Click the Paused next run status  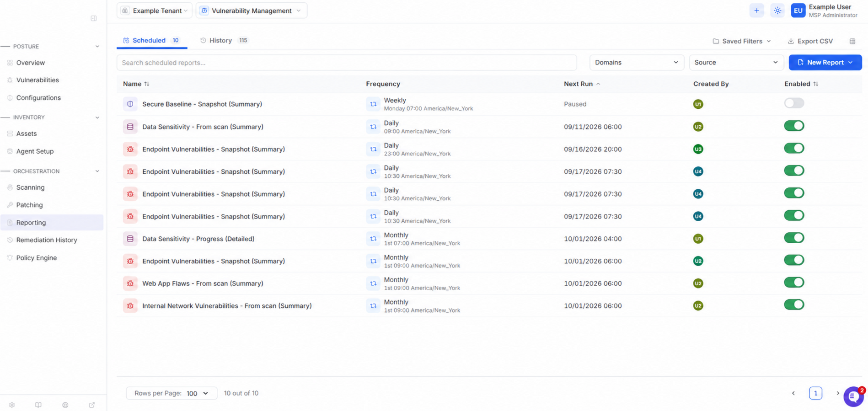coord(575,104)
